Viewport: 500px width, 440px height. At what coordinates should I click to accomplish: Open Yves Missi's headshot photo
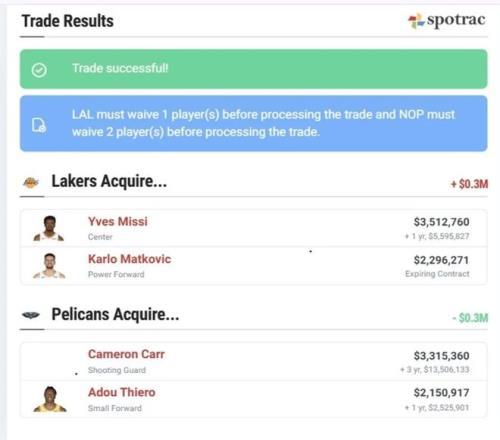(49, 228)
